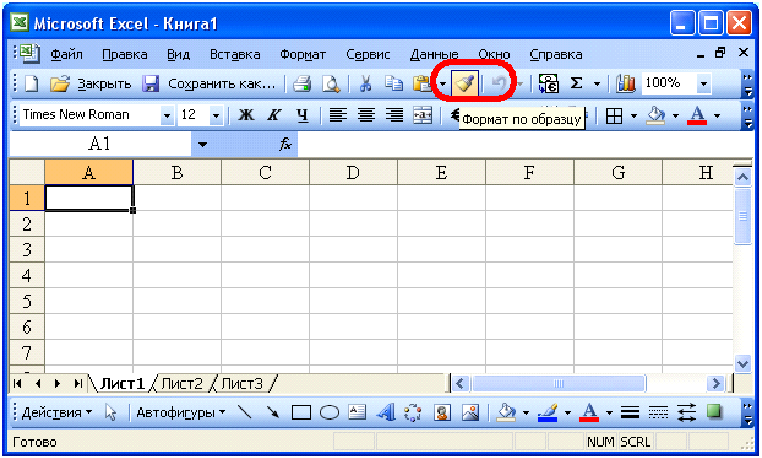The image size is (762, 458).
Task: Click the Open folder icon
Action: point(60,84)
